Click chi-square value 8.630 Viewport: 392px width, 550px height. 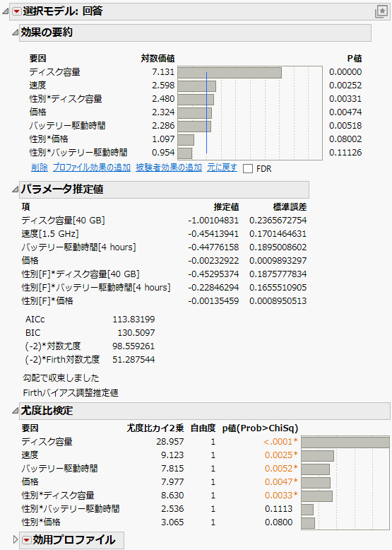point(172,496)
